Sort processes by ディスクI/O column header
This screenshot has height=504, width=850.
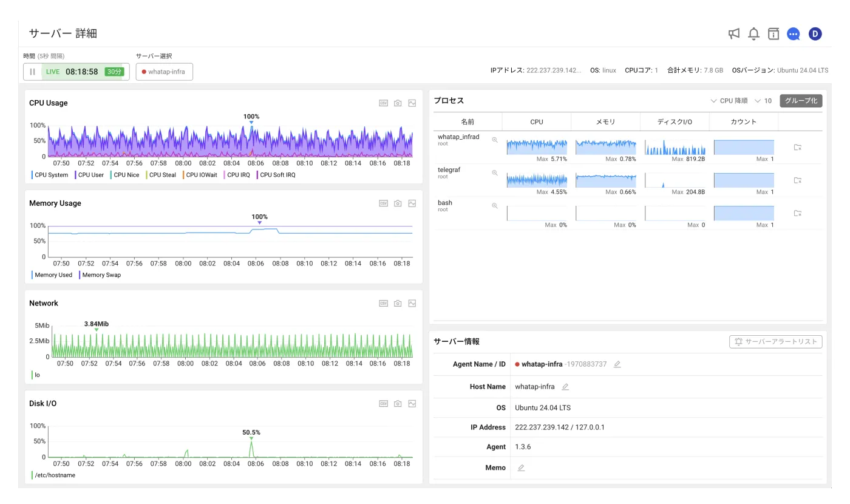675,121
